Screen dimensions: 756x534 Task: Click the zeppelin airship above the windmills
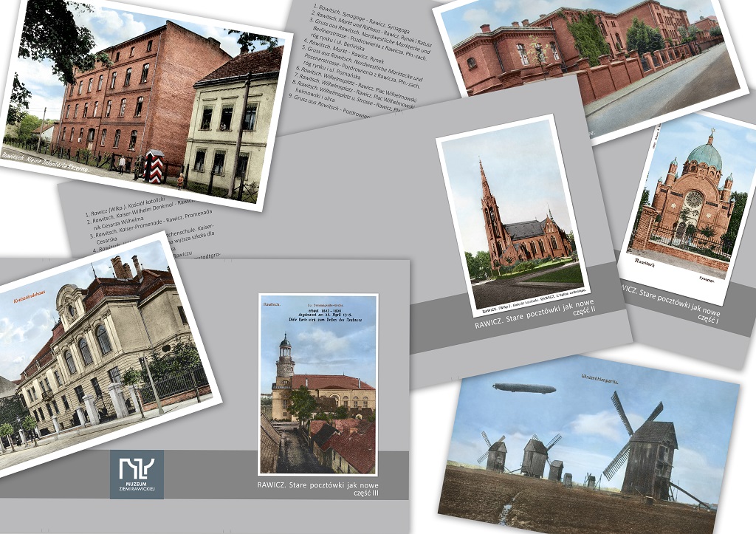[x=524, y=388]
